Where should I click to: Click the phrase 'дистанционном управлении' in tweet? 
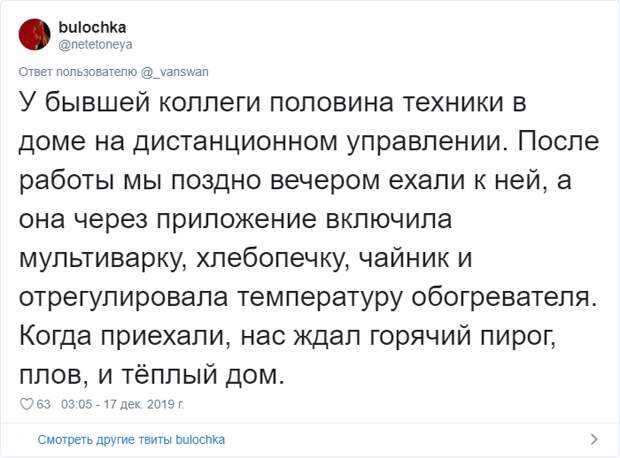[x=320, y=142]
